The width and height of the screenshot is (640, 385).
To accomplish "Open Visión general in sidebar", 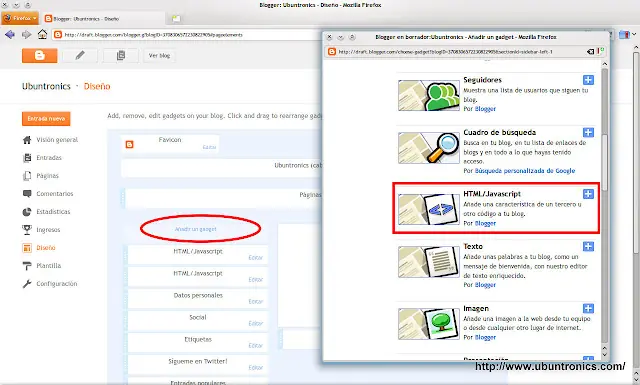I will click(x=57, y=140).
